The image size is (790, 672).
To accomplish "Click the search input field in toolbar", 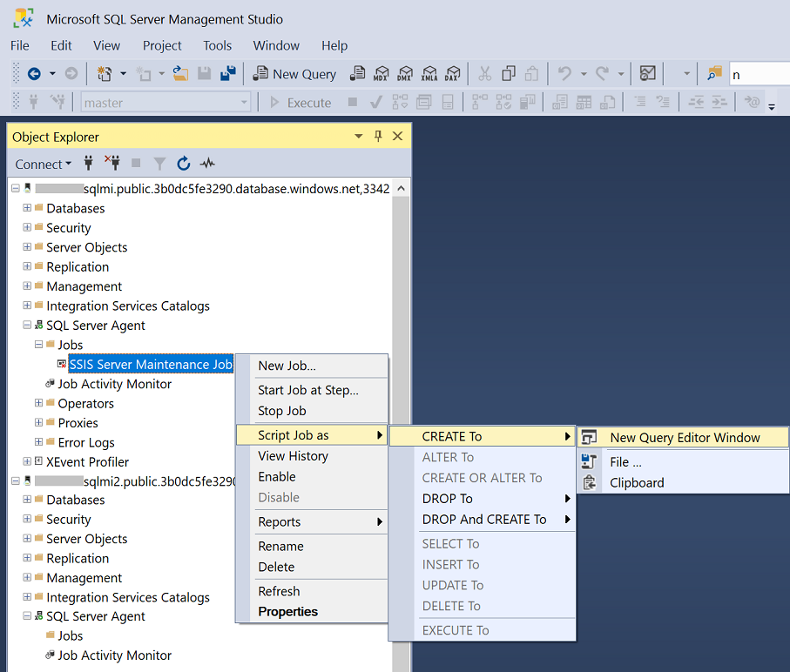I will 758,75.
